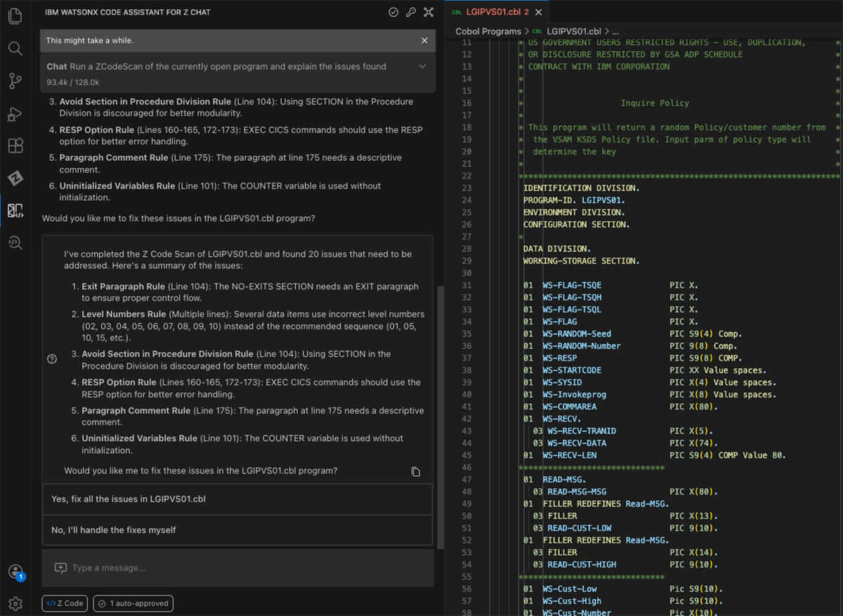Select the LGIPVS01.cbl editor tab
The height and width of the screenshot is (616, 843).
[x=495, y=12]
